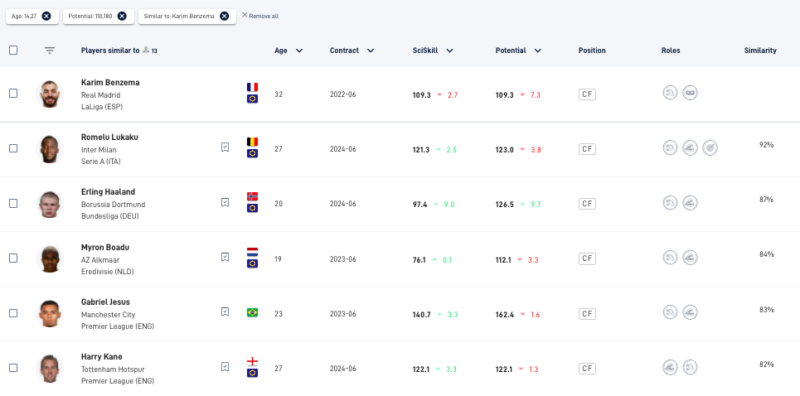This screenshot has width=800, height=396.
Task: Bookmark Romelu Lukaku with shortlist icon
Action: click(225, 147)
